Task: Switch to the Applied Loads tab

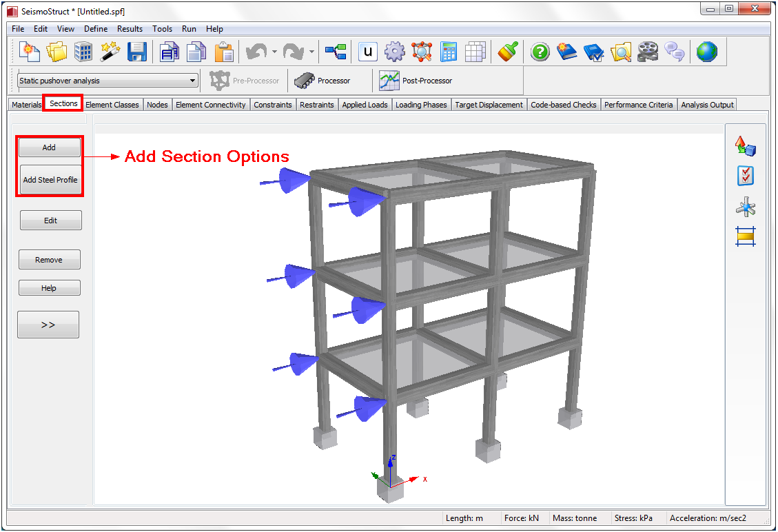Action: tap(365, 105)
